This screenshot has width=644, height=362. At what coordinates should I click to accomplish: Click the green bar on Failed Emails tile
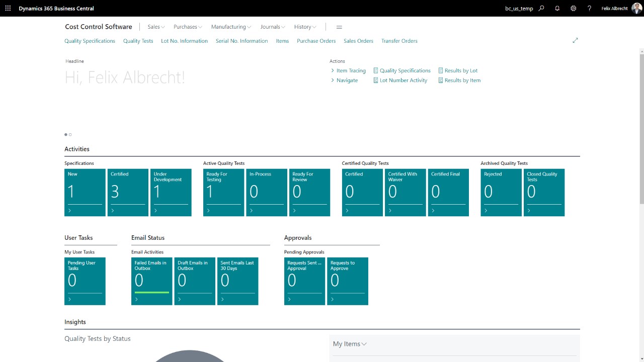coord(152,292)
